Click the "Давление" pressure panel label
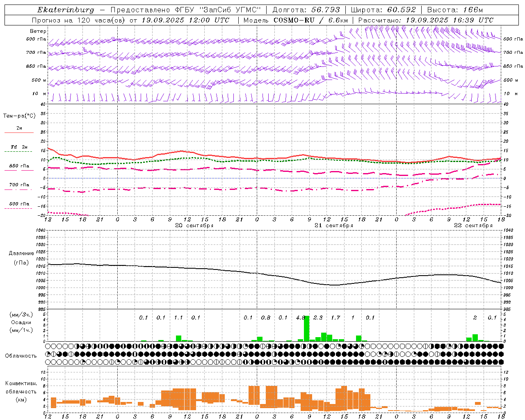Viewport: 525px width, 420px height. tap(21, 253)
